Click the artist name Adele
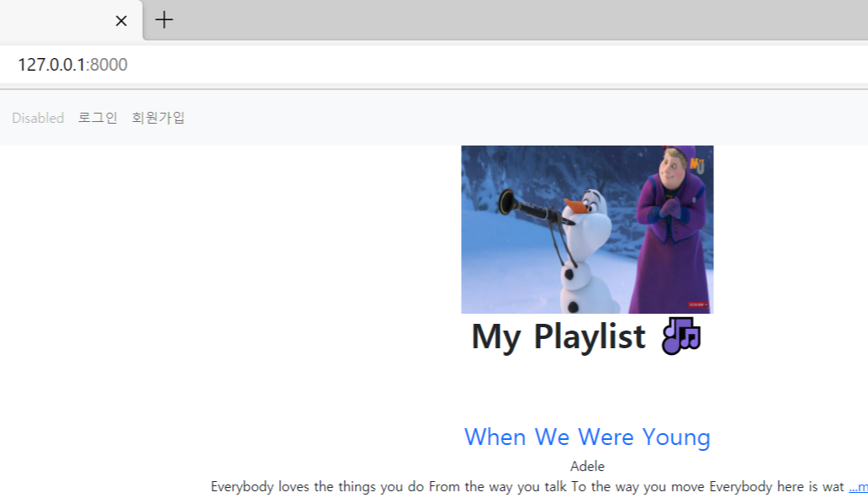Screen dimensions: 868x503 click(x=587, y=467)
